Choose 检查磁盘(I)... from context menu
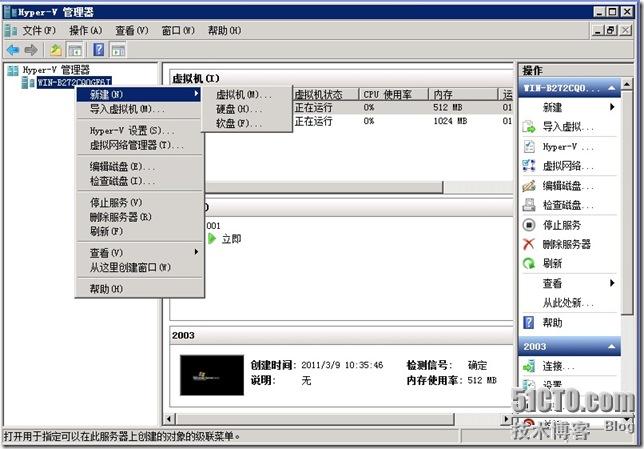This screenshot has height=449, width=644. (140, 181)
